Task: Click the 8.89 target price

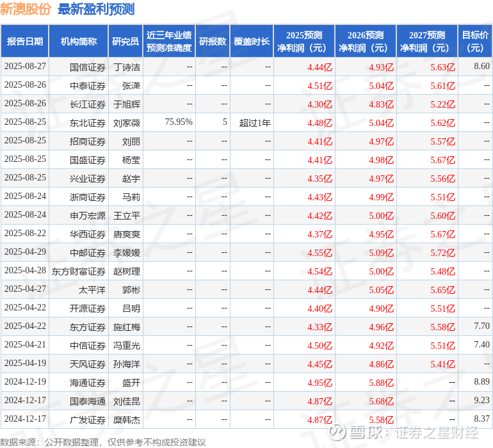Action: tap(481, 381)
